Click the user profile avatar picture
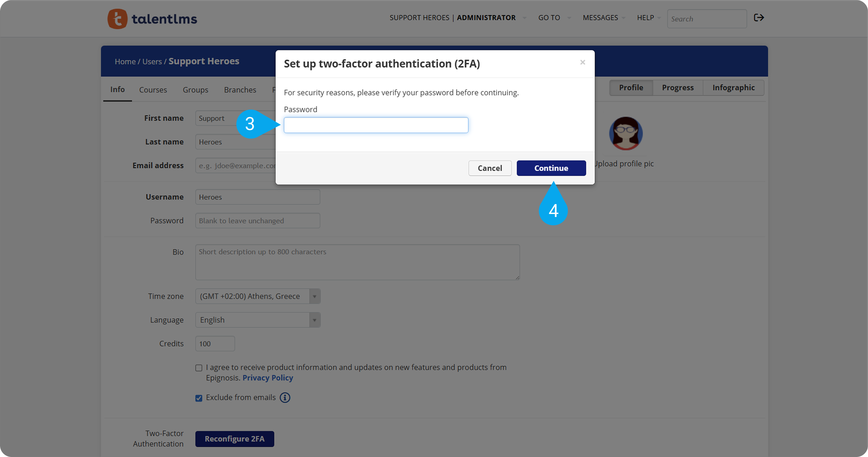Image resolution: width=868 pixels, height=457 pixels. coord(626,133)
